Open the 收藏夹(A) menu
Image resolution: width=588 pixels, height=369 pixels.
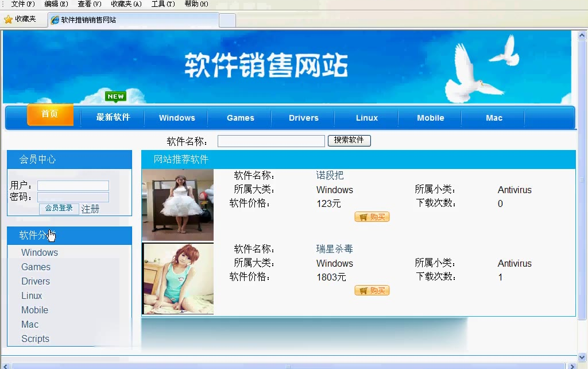click(126, 4)
